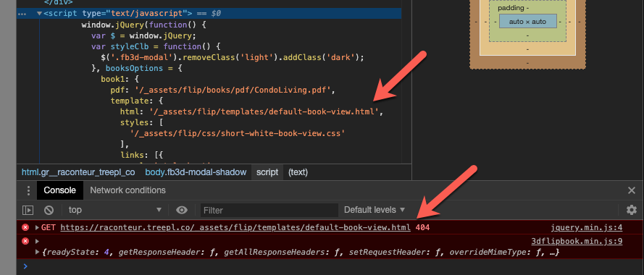Close the console drawer
The image size is (644, 275).
[x=632, y=190]
